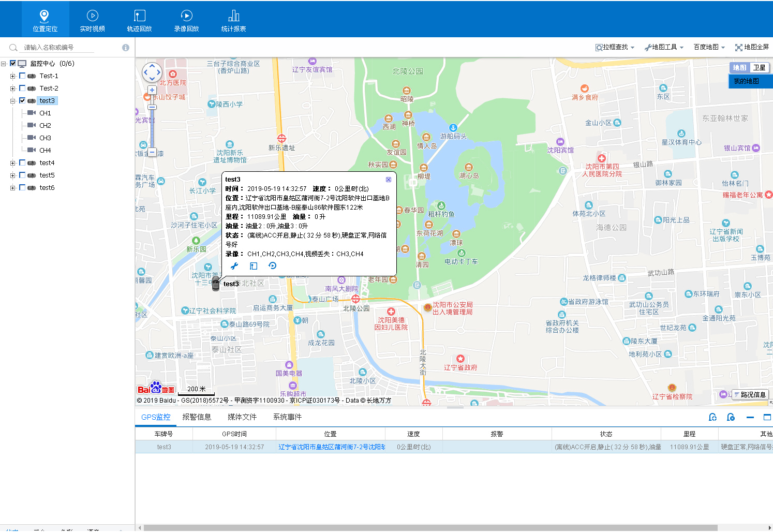Open the 实时视频 live video module

pos(92,20)
